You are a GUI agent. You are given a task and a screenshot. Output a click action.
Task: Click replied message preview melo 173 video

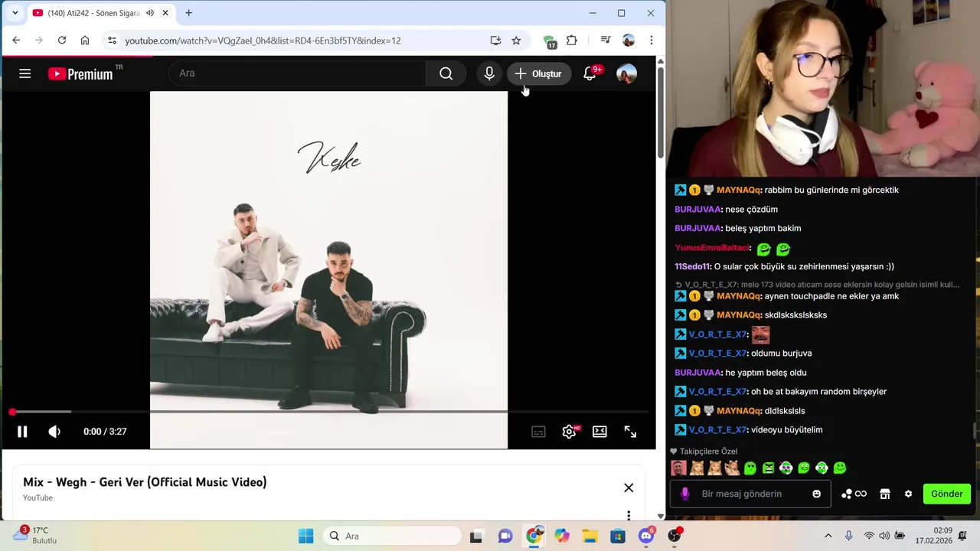816,285
